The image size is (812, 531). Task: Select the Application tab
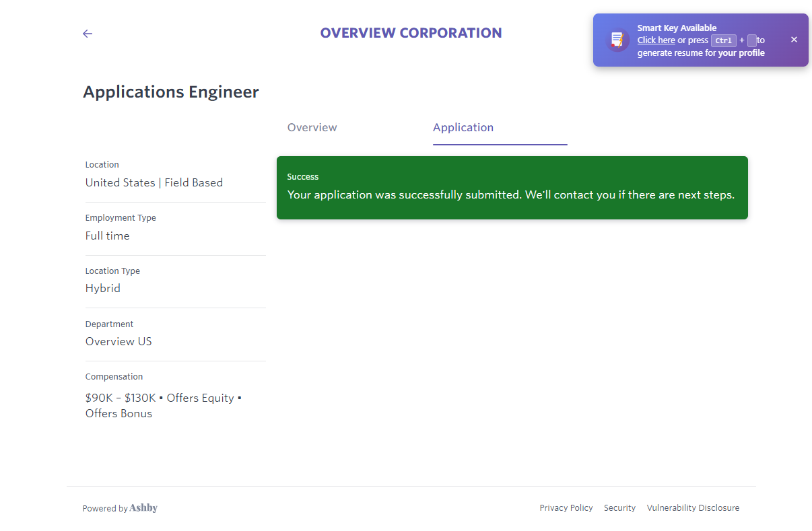463,128
